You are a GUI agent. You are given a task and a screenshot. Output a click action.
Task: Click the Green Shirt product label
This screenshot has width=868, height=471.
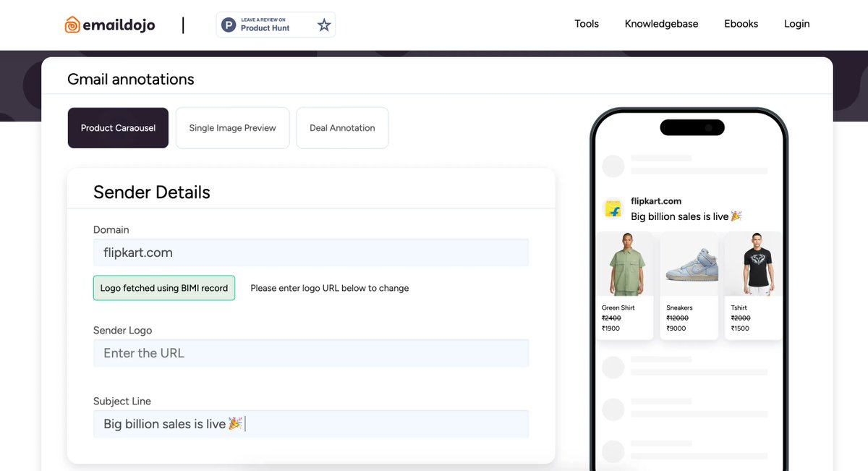(x=618, y=308)
